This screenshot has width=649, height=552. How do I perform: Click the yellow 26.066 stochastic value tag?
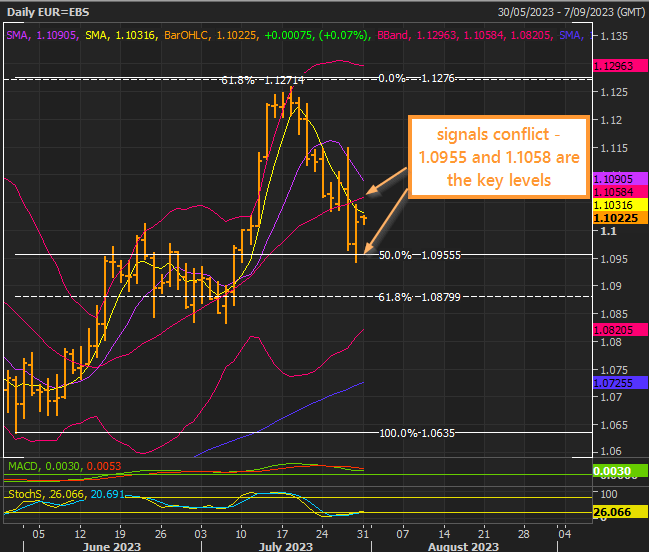tap(620, 512)
